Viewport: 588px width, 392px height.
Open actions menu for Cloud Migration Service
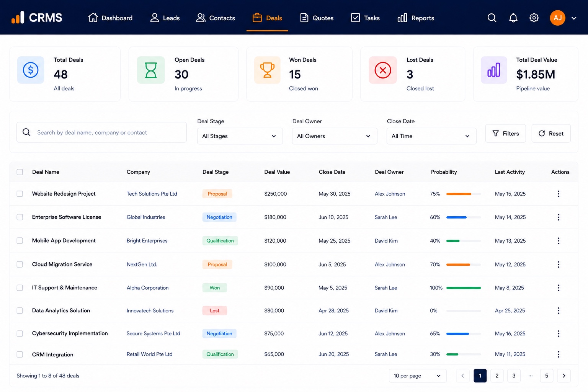pos(559,265)
